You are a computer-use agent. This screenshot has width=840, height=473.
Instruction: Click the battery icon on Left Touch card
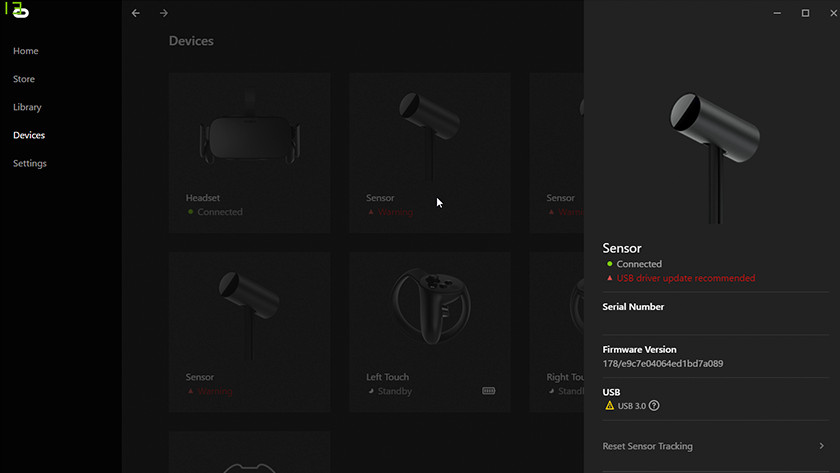488,391
